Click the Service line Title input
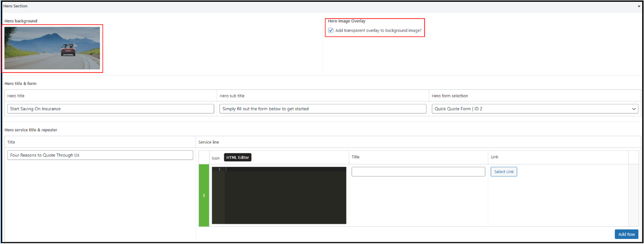 pyautogui.click(x=418, y=171)
